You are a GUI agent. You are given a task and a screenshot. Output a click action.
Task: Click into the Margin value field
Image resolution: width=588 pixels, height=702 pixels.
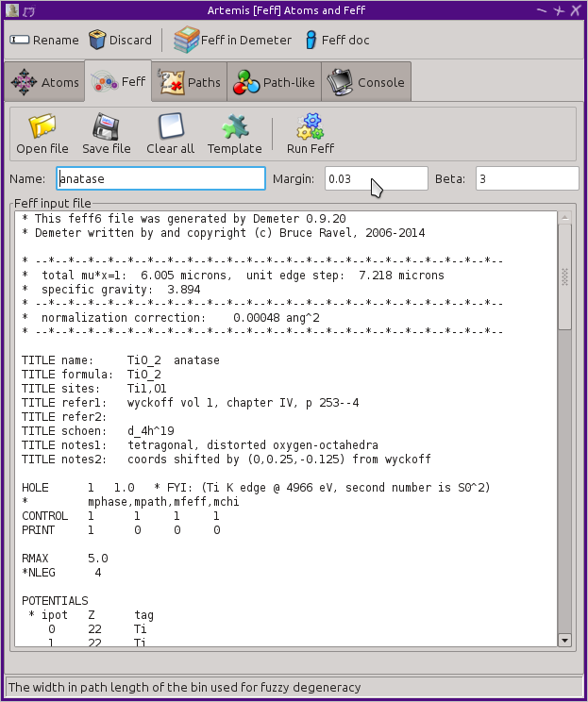377,178
